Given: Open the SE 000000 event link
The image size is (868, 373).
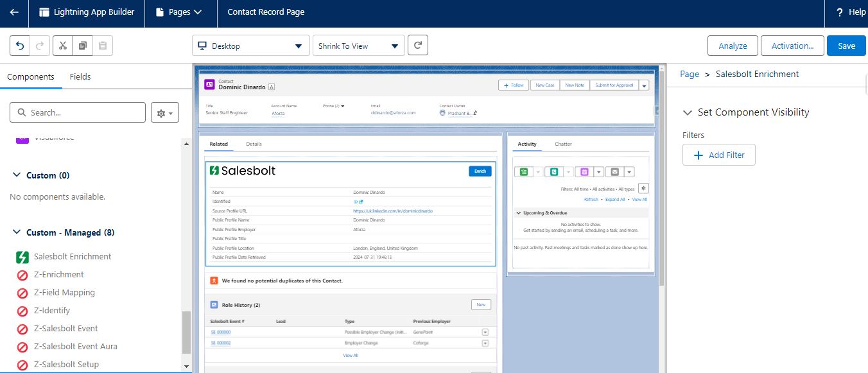Looking at the screenshot, I should click(x=220, y=332).
